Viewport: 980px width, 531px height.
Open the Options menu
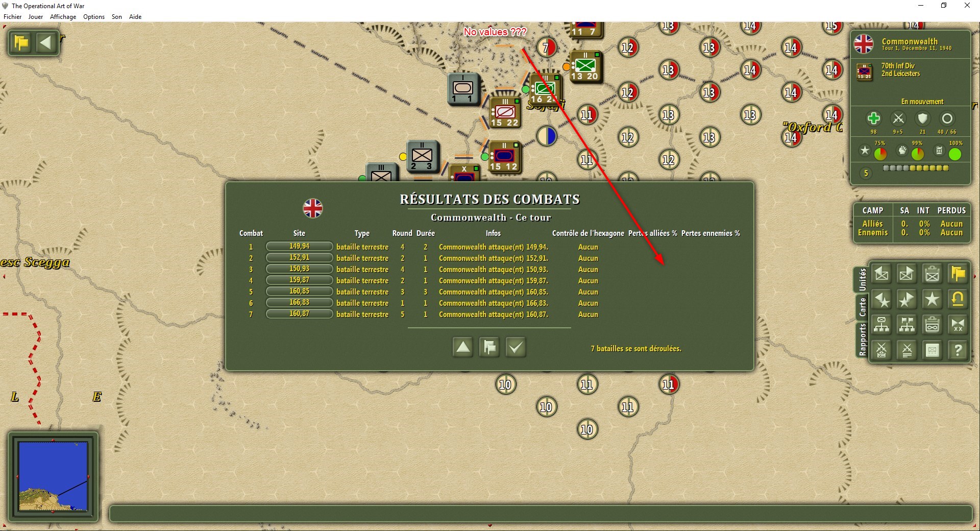click(x=94, y=17)
